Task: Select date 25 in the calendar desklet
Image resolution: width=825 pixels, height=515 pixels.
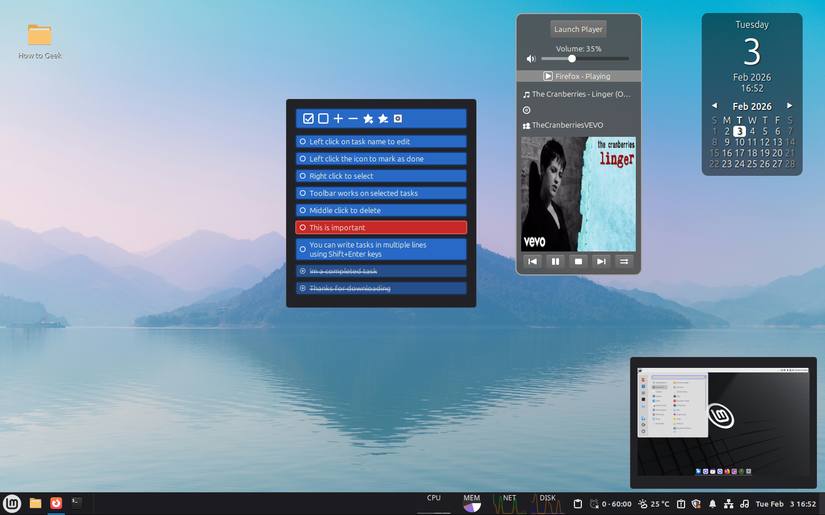Action: coord(752,164)
